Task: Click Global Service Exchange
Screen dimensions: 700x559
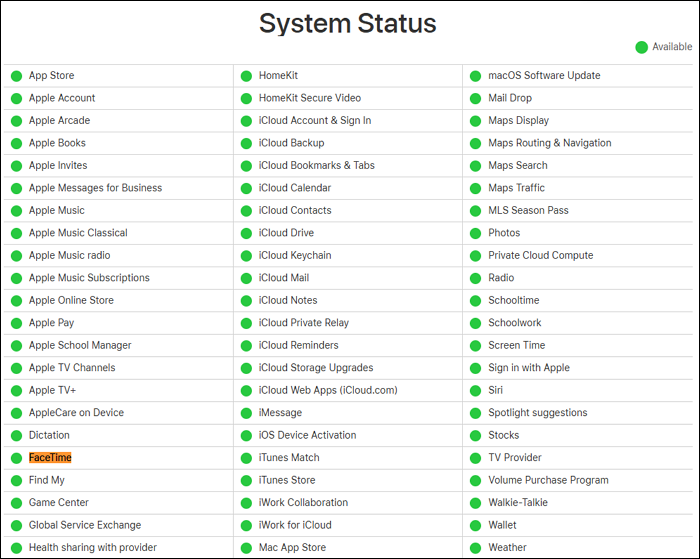Action: pos(85,525)
